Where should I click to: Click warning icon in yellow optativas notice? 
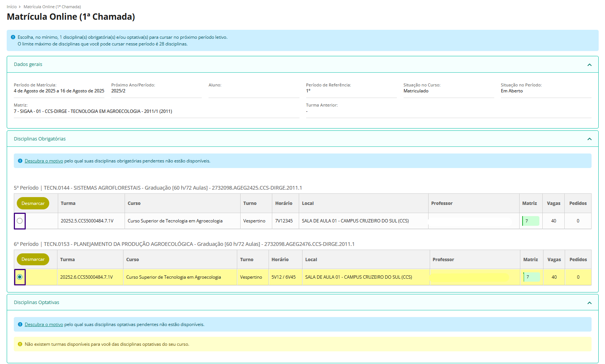coord(20,344)
